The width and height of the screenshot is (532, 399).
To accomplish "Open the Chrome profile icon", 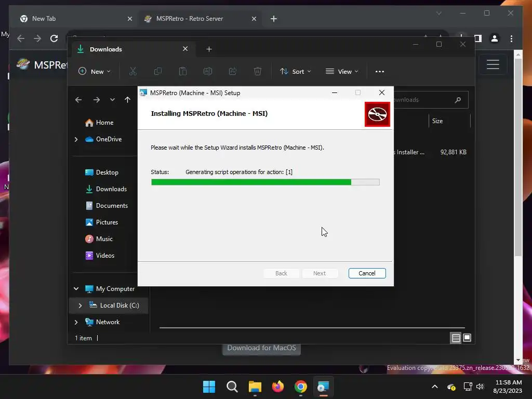I will 495,38.
